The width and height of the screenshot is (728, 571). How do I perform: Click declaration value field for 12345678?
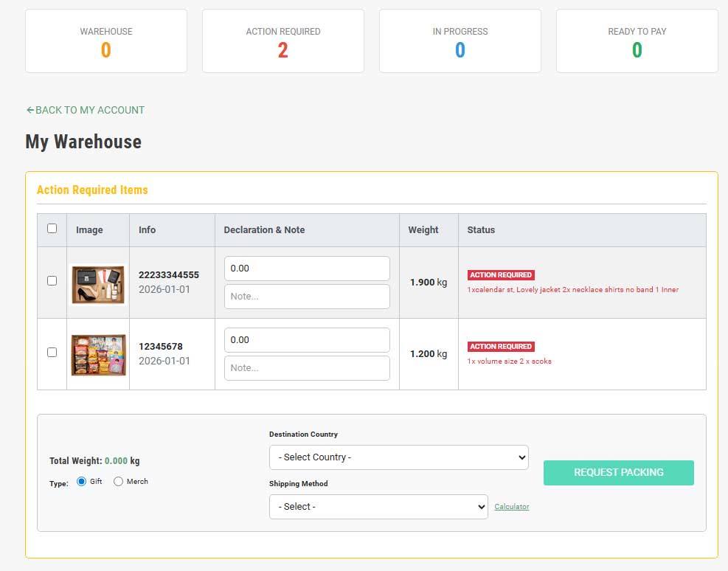[307, 340]
